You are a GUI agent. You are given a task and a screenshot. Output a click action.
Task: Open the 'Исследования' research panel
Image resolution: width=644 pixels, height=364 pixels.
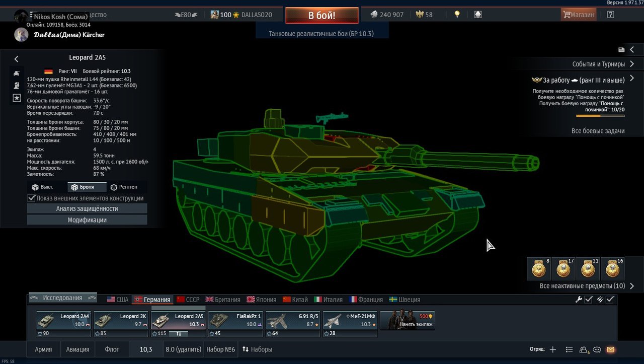[62, 298]
